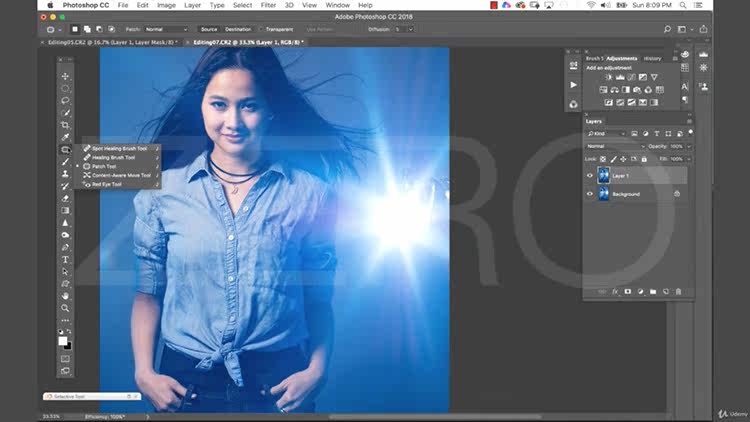Image resolution: width=750 pixels, height=422 pixels.
Task: Add a Vibrance adjustment
Action: pos(654,77)
